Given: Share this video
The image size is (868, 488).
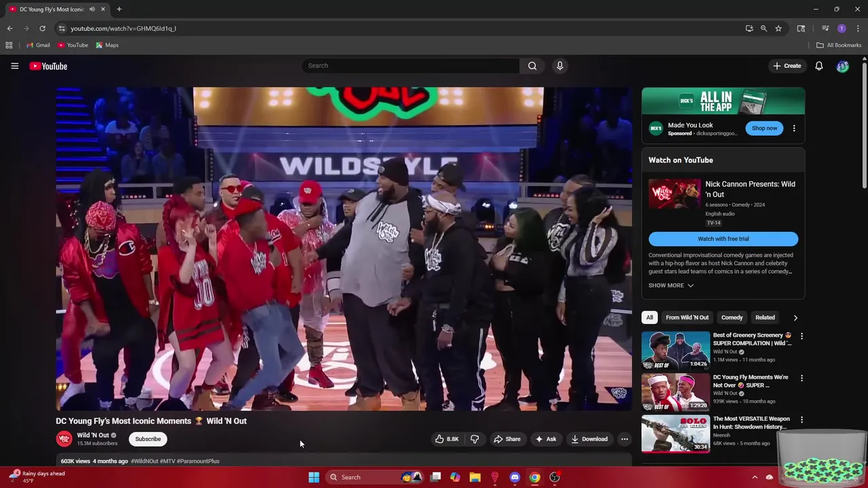Looking at the screenshot, I should [x=507, y=439].
